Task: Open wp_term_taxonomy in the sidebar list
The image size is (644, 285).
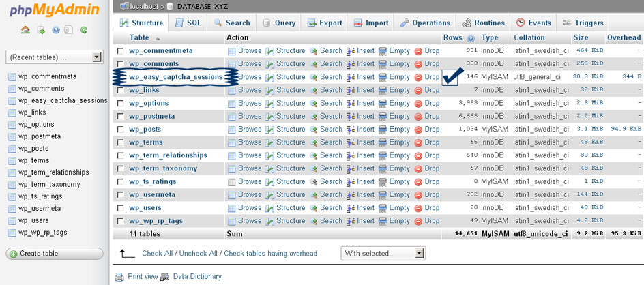Action: pyautogui.click(x=49, y=184)
